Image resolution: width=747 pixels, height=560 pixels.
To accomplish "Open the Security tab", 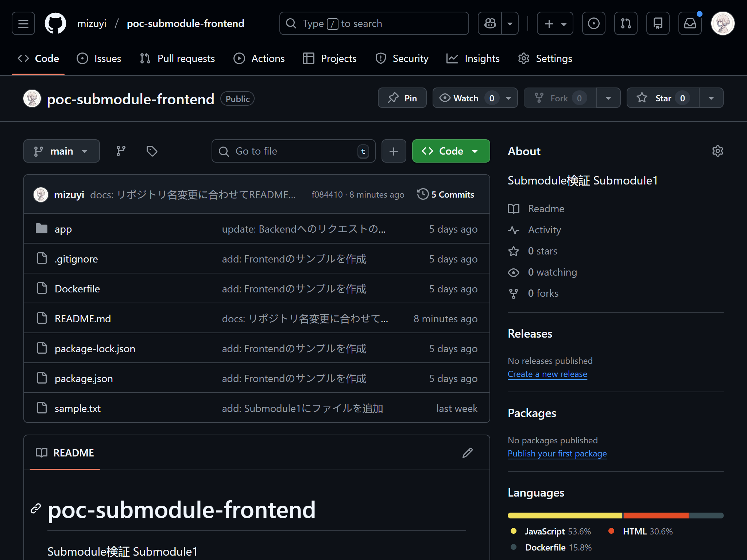I will coord(402,58).
